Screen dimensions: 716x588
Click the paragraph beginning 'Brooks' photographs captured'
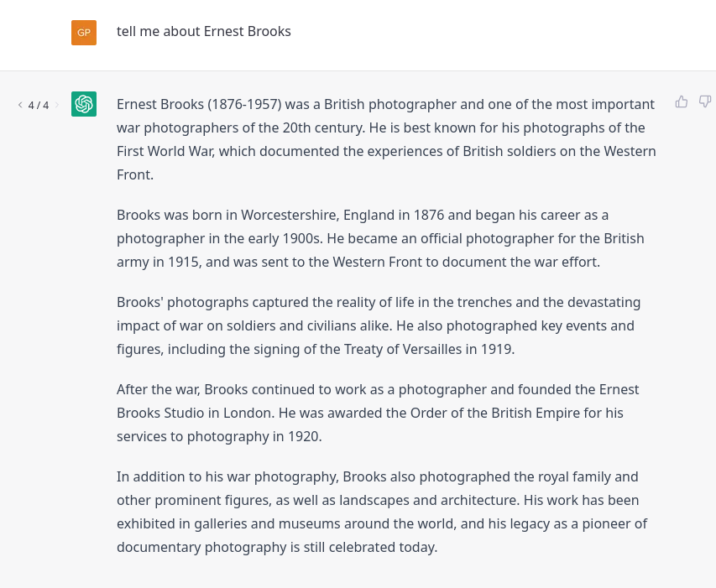(x=378, y=325)
